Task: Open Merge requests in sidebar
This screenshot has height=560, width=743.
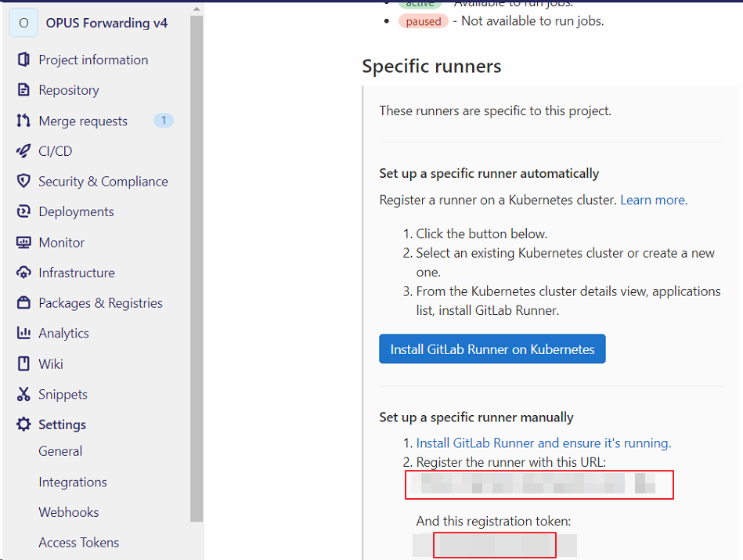Action: pos(83,121)
